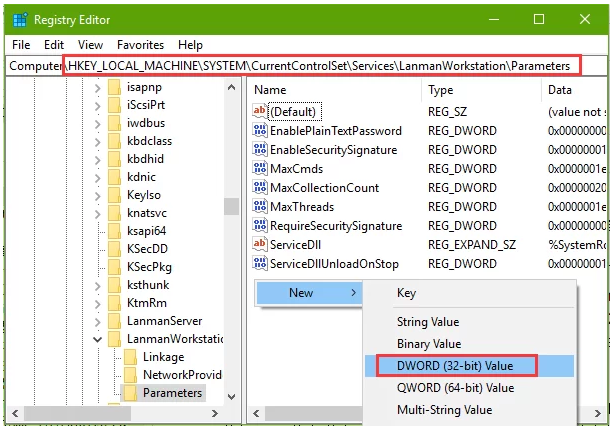Click the values pane scroll right arrow
Image resolution: width=616 pixels, height=432 pixels.
[598, 413]
